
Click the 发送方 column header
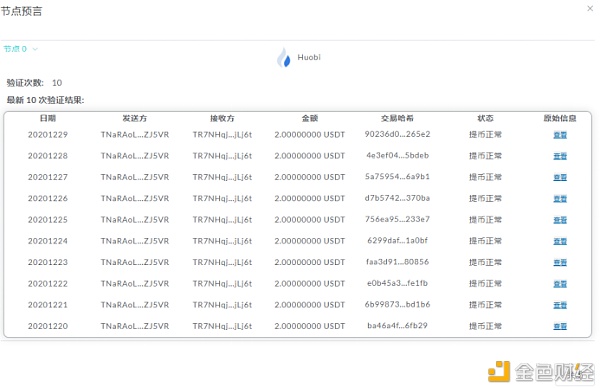135,118
